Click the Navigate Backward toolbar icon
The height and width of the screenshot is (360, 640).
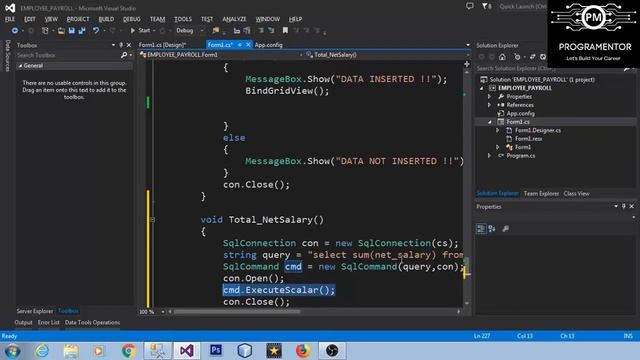(15, 31)
